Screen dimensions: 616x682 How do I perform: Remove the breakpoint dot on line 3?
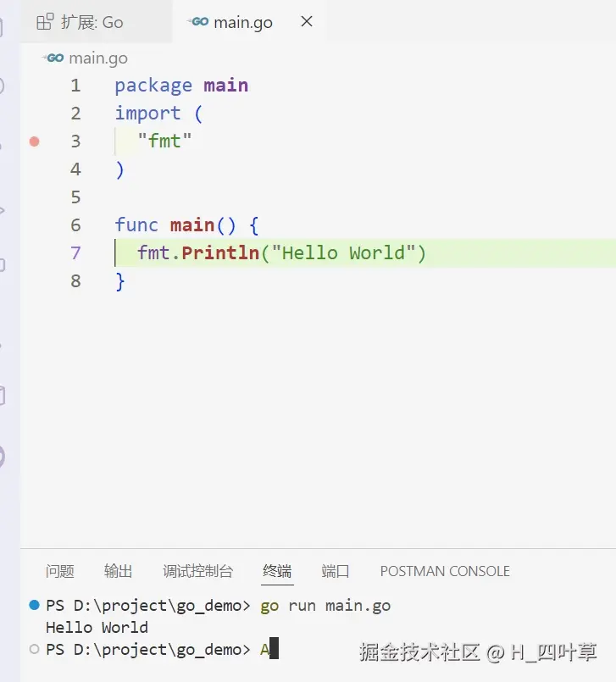coord(34,141)
